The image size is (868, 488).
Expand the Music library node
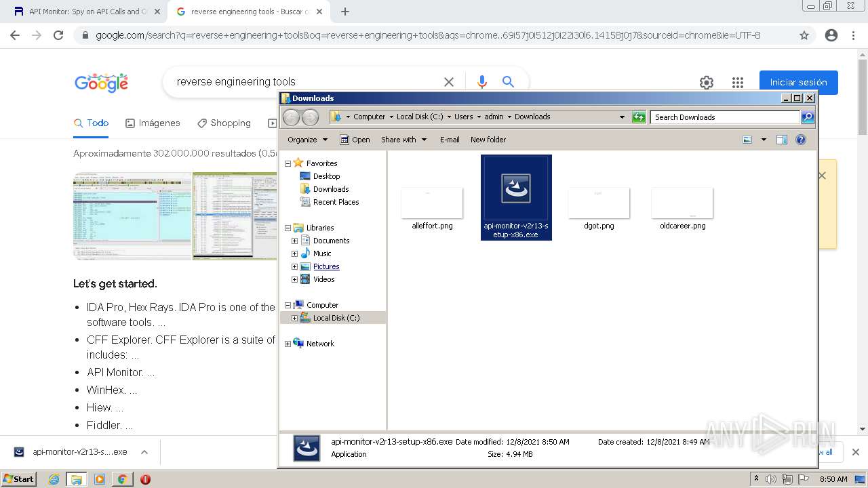pyautogui.click(x=294, y=253)
